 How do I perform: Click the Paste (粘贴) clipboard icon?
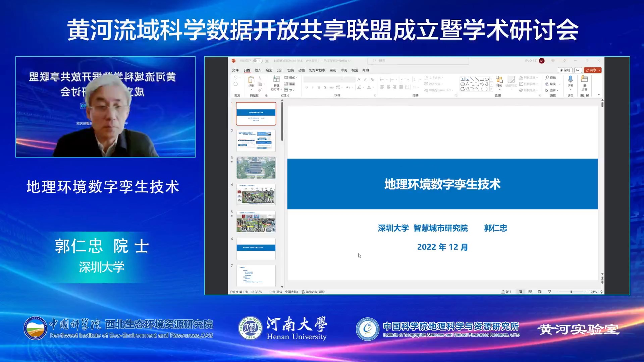pyautogui.click(x=251, y=79)
